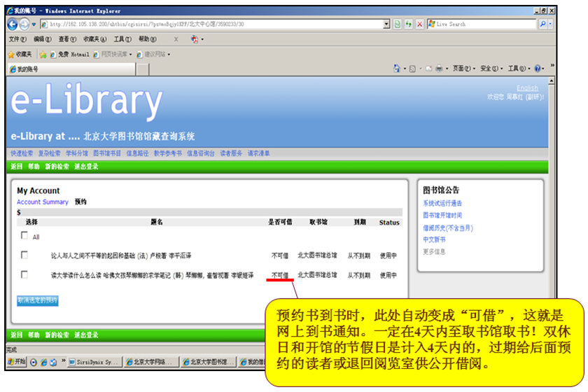Open the 页面 Page dropdown menu
Screen dimensions: 588x392
pos(463,69)
